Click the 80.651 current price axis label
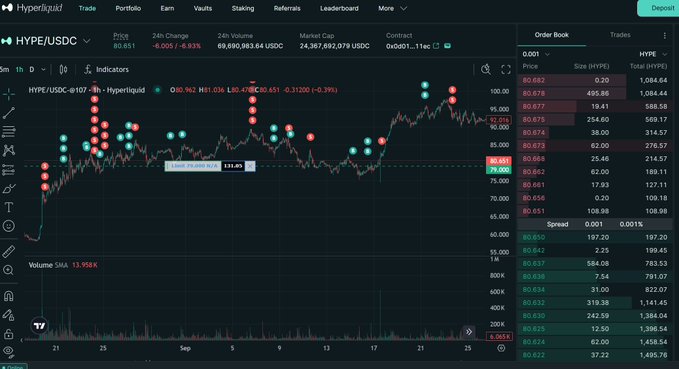The height and width of the screenshot is (369, 679). tap(499, 161)
